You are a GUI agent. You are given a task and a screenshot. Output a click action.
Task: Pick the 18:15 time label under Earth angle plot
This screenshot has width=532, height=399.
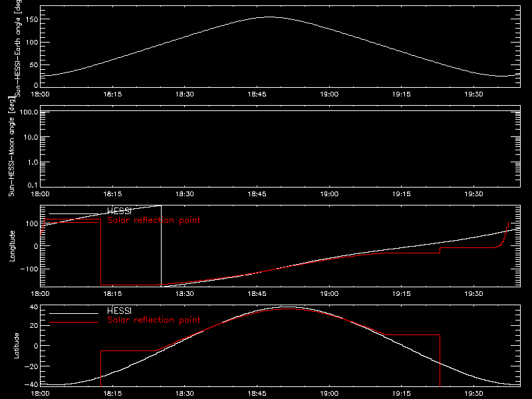[x=112, y=94]
